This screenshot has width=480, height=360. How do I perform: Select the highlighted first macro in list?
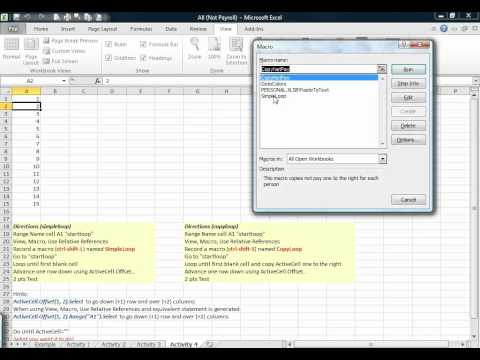click(319, 78)
